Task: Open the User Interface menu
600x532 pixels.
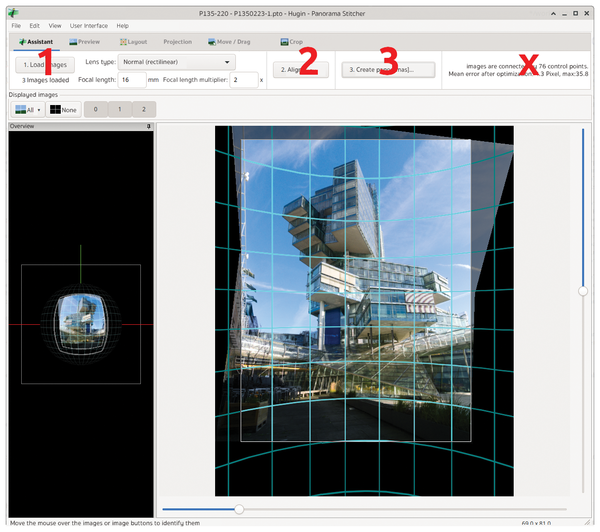Action: coord(89,25)
